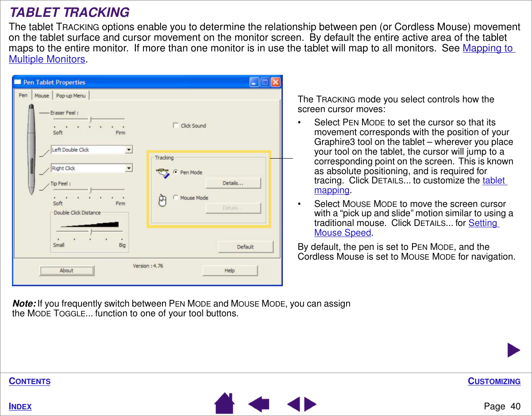
Task: Click the disabled Mouse Mode Details button
Action: coord(233,208)
